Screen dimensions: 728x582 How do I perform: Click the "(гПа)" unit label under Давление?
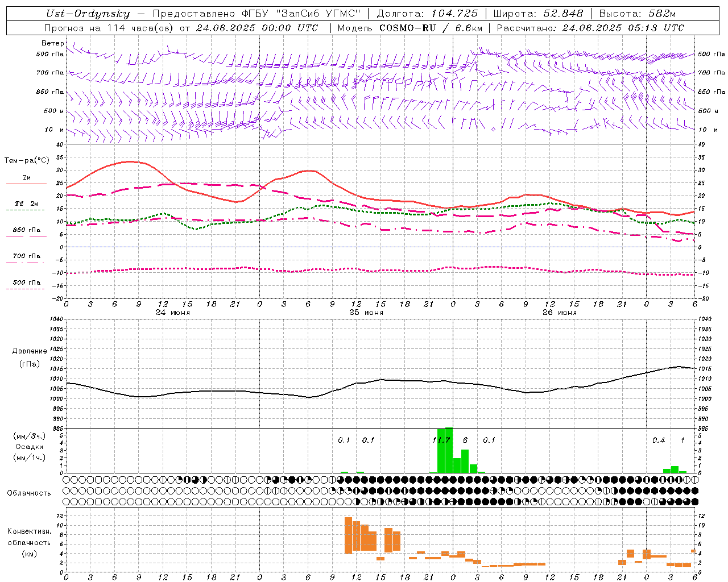point(28,364)
